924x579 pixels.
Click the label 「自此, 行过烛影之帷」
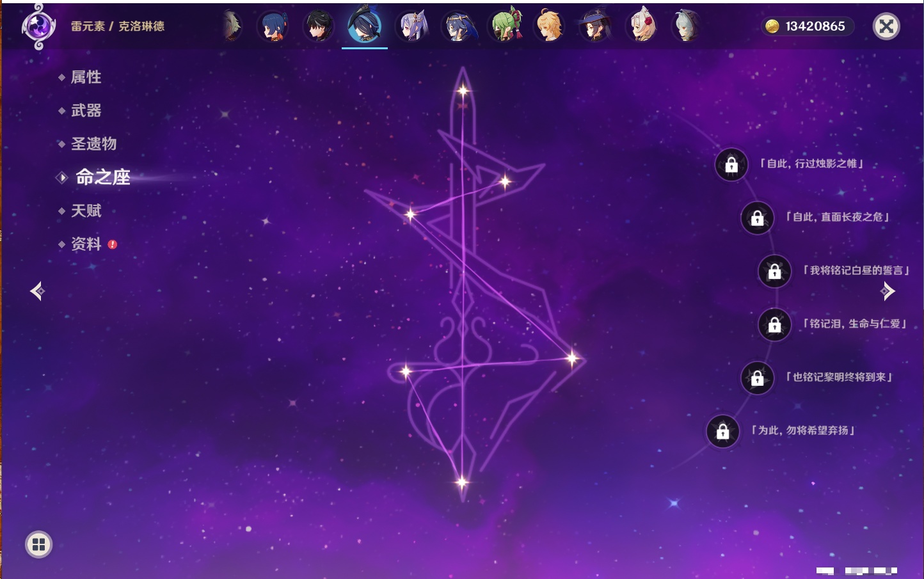coord(811,164)
